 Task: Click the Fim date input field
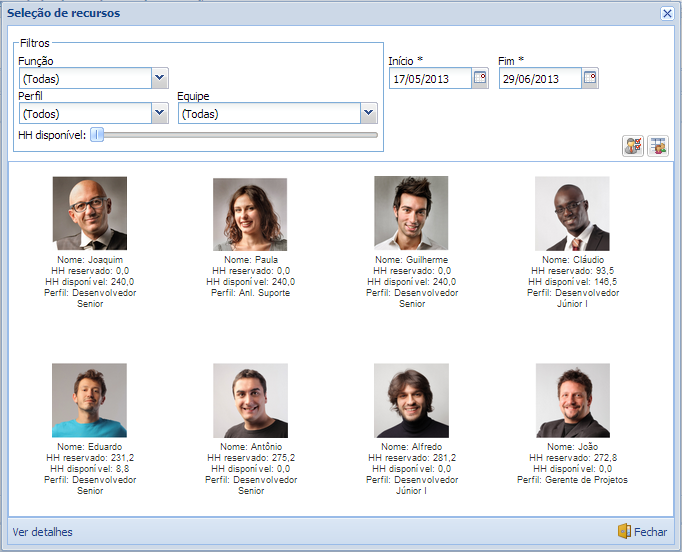tap(540, 79)
